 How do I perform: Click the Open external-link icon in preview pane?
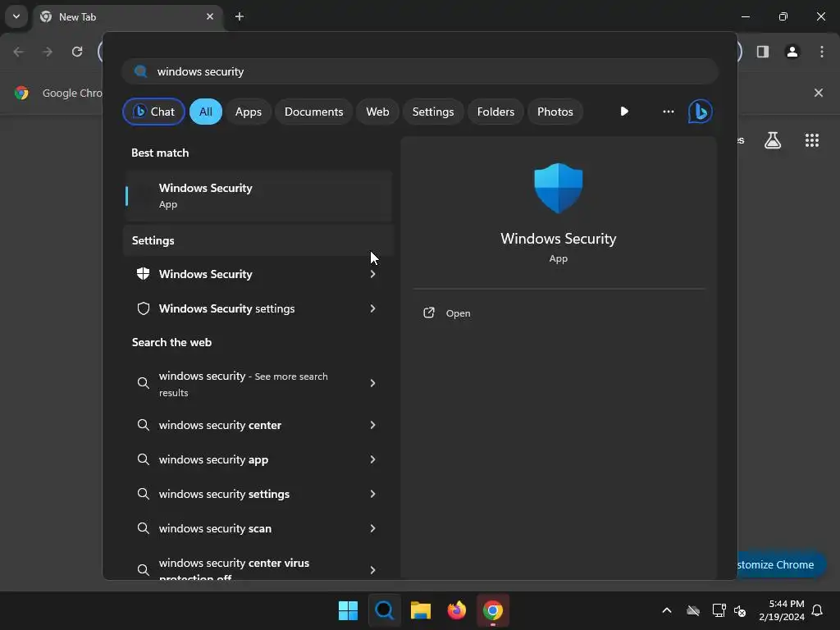428,313
